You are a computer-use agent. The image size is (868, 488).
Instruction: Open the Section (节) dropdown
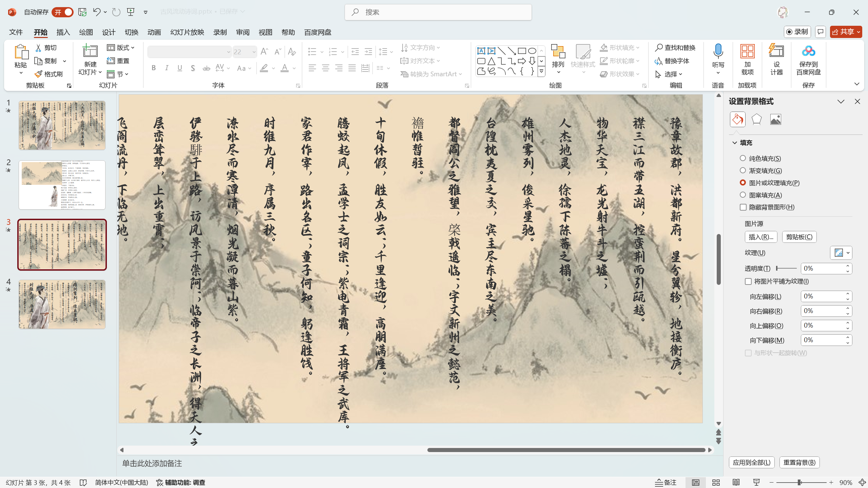[x=117, y=74]
